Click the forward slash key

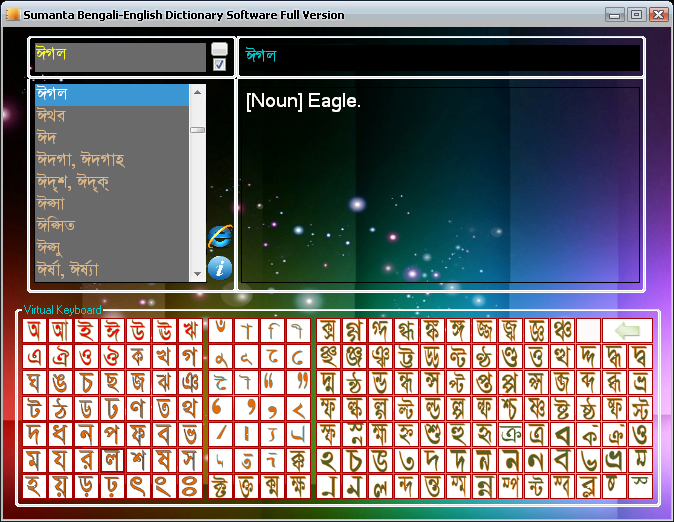[x=221, y=434]
